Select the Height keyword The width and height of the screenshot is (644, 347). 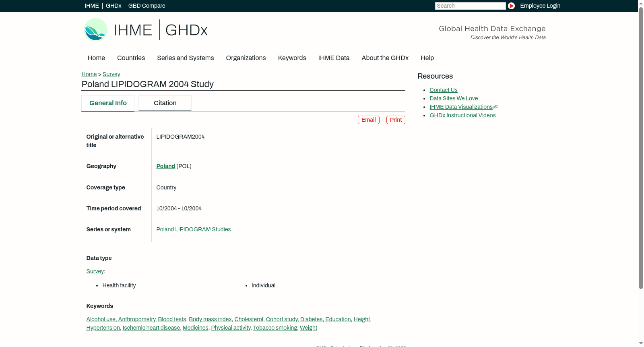pyautogui.click(x=362, y=319)
